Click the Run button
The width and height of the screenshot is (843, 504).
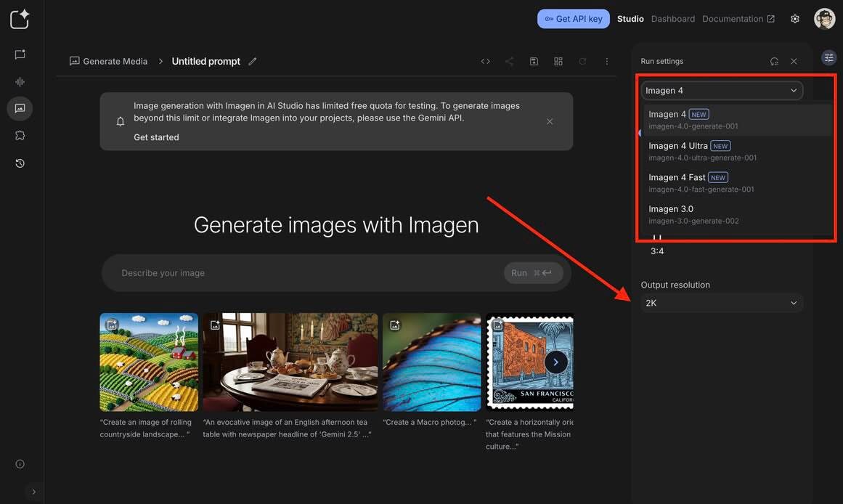(x=533, y=273)
